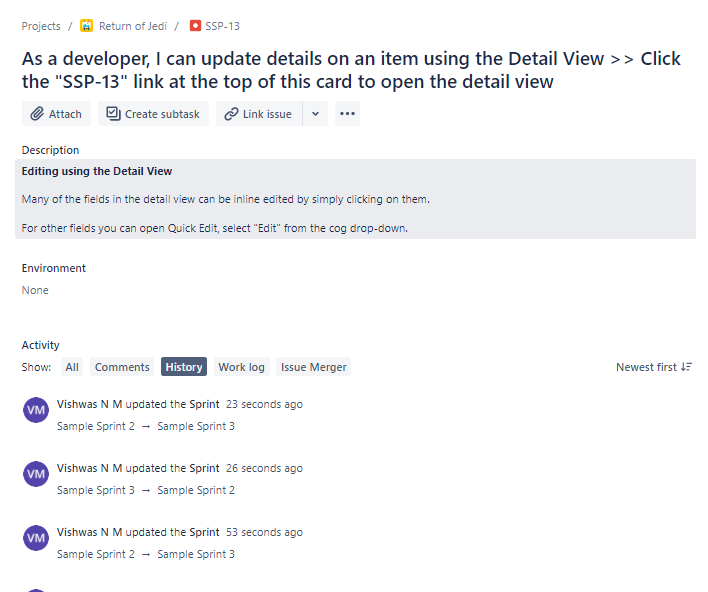The height and width of the screenshot is (592, 708).
Task: Click the Environment field label
Action: point(53,268)
